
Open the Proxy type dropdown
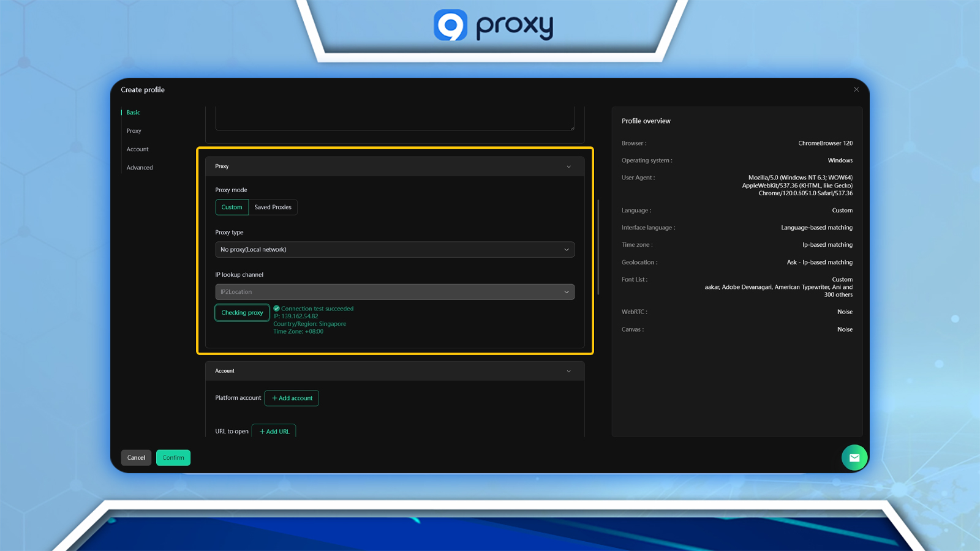tap(395, 249)
